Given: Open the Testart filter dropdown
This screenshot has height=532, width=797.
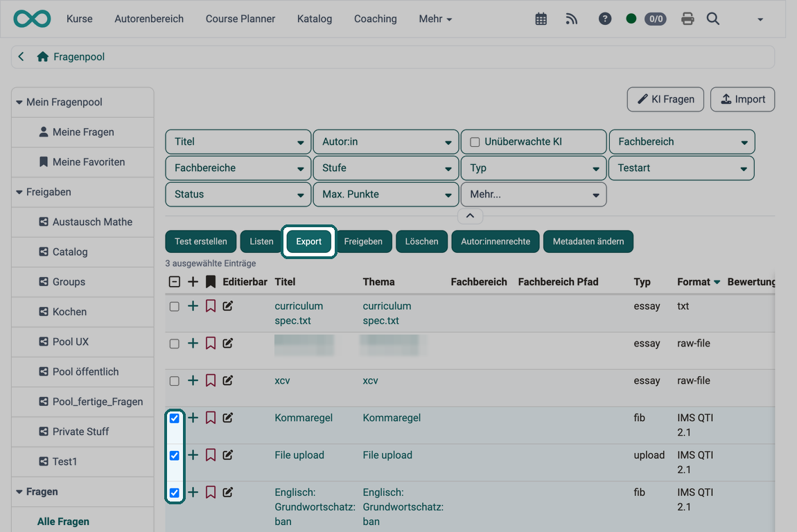Looking at the screenshot, I should (681, 168).
